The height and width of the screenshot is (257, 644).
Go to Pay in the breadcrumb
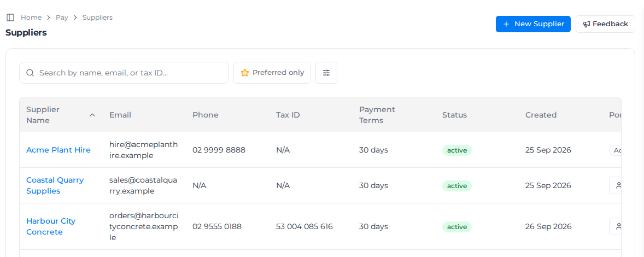62,17
